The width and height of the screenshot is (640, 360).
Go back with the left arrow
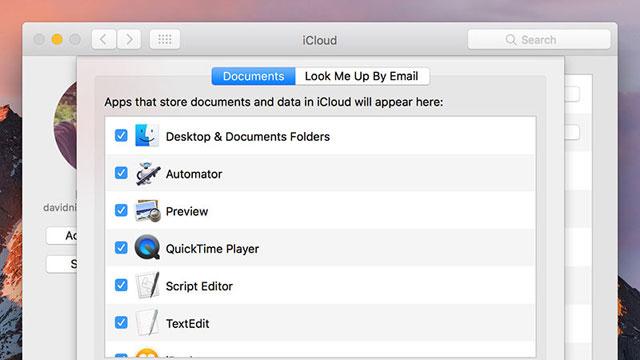[x=104, y=40]
